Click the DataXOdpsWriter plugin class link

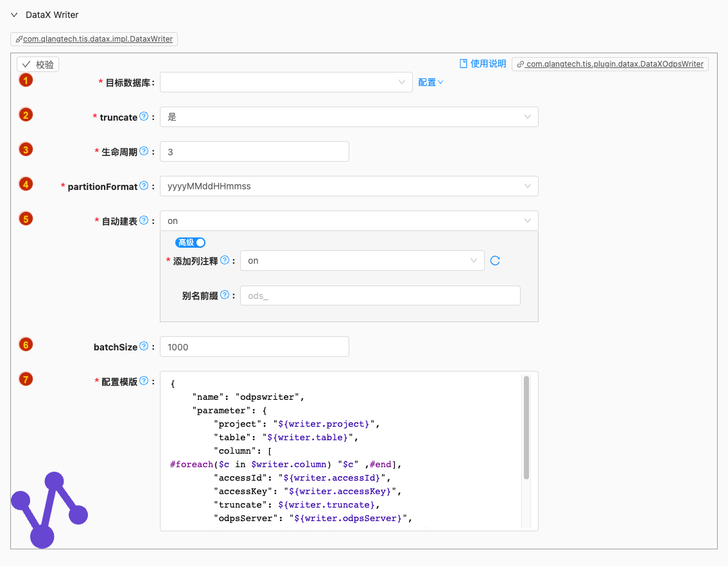(610, 64)
